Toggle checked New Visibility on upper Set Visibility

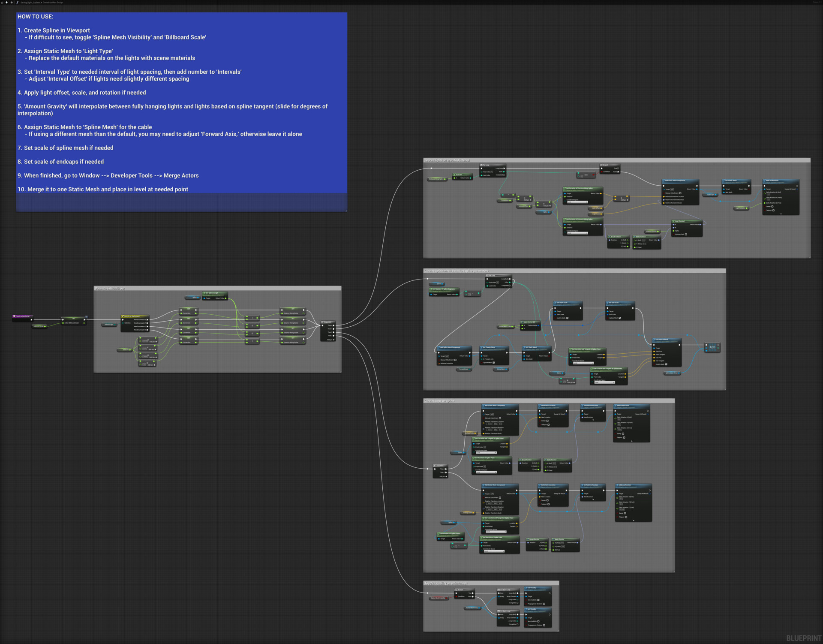[538, 600]
